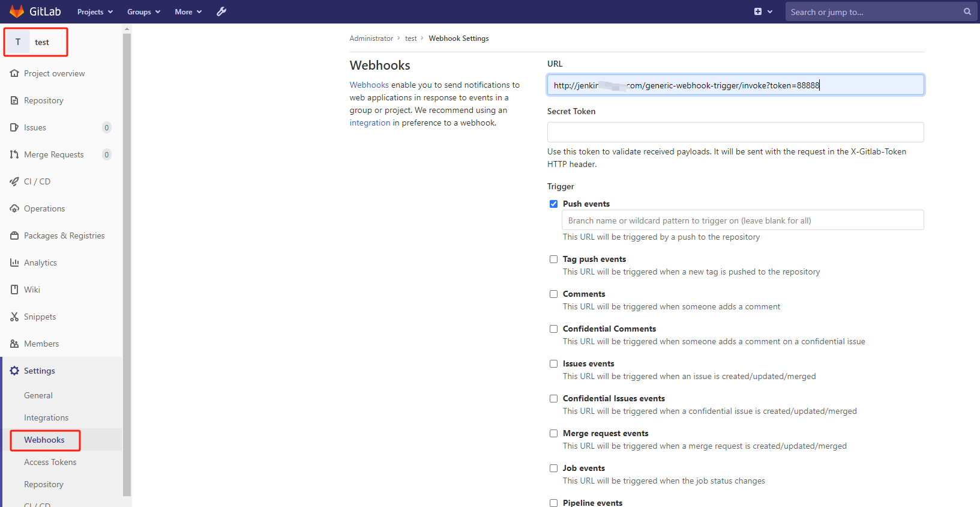
Task: Open the More dropdown menu
Action: tap(188, 11)
